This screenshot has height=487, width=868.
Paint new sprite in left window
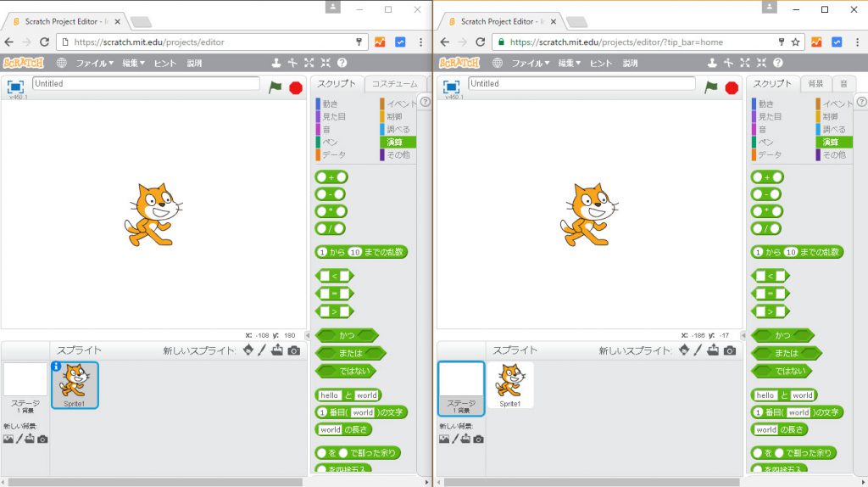pyautogui.click(x=262, y=350)
